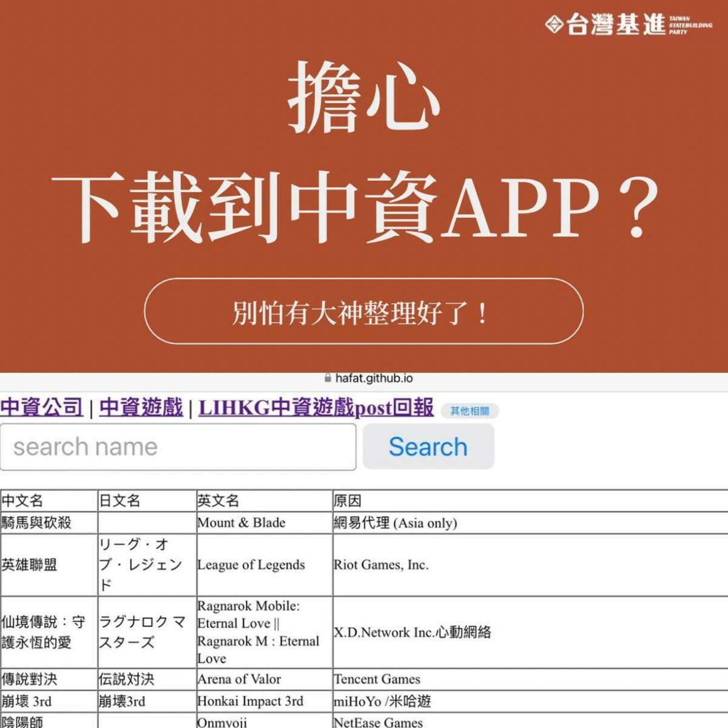This screenshot has width=728, height=728.
Task: Click the Onmyoji cell
Action: coord(265,721)
